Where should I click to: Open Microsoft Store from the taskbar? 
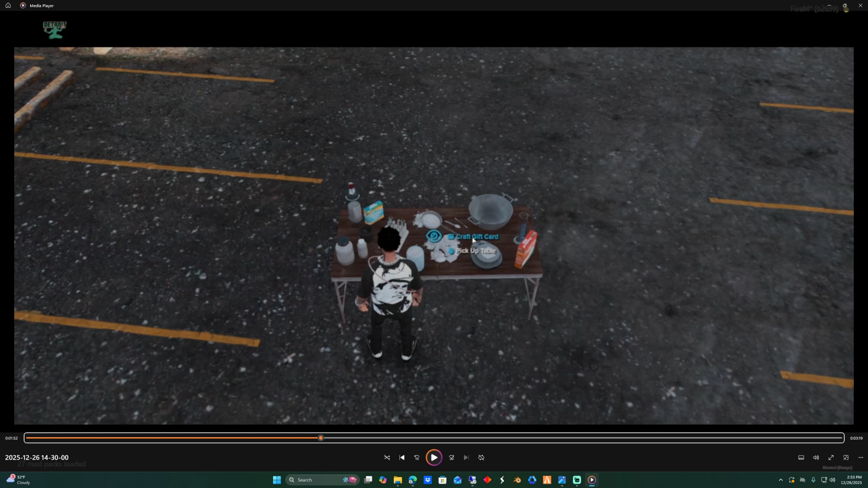point(442,480)
